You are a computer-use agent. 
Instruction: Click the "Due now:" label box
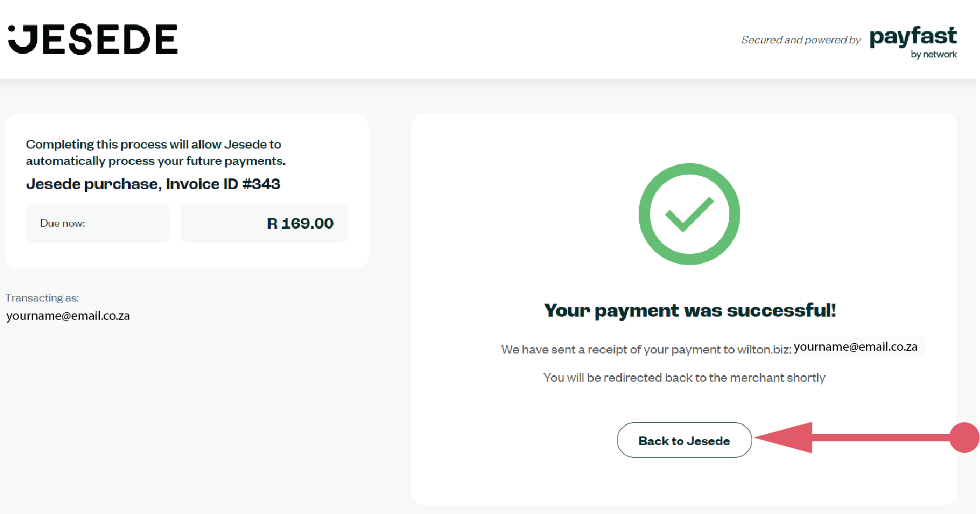click(98, 223)
